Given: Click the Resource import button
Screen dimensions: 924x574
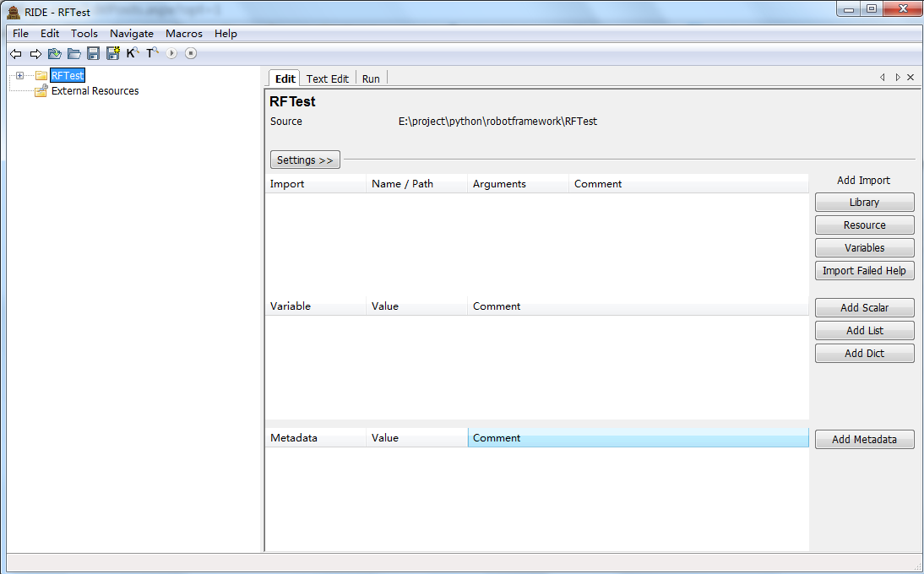Looking at the screenshot, I should (865, 225).
